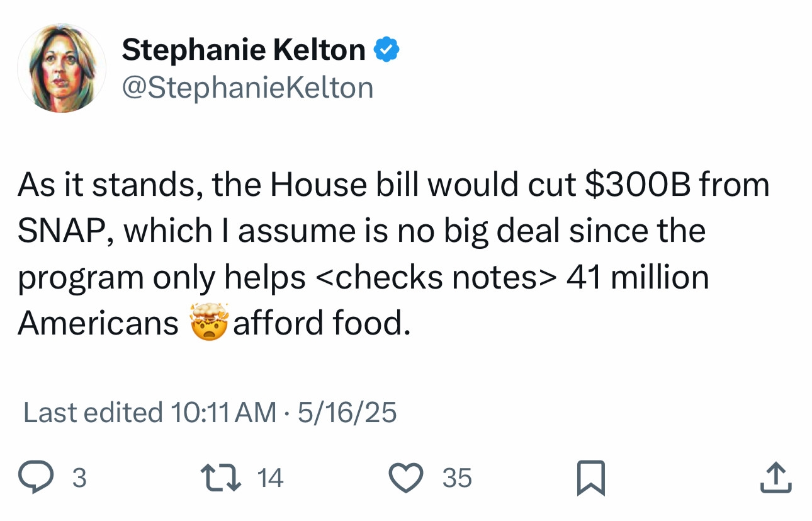The image size is (812, 521).
Task: Click the 5/16/25 date
Action: pyautogui.click(x=347, y=413)
